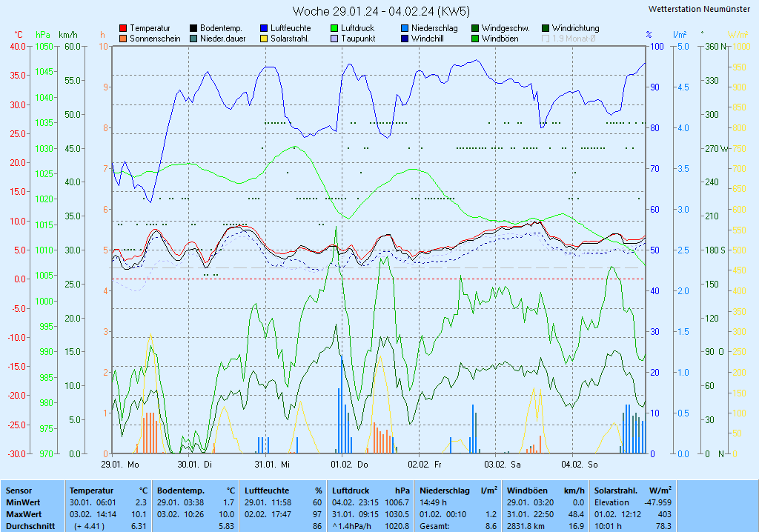Image resolution: width=759 pixels, height=532 pixels.
Task: Click the 31.01. Mi date label
Action: tap(272, 465)
